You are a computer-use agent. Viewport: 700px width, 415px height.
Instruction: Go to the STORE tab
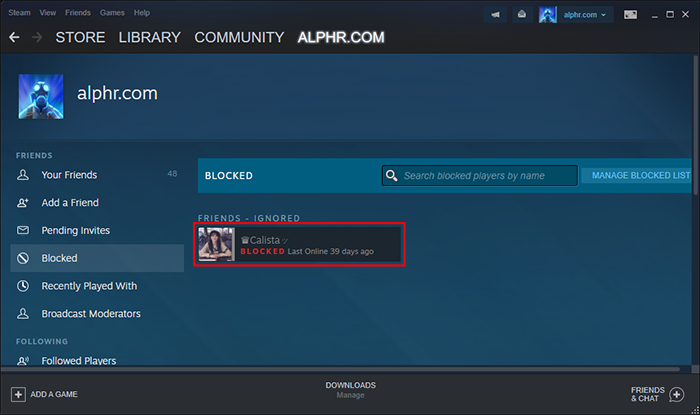[x=80, y=37]
